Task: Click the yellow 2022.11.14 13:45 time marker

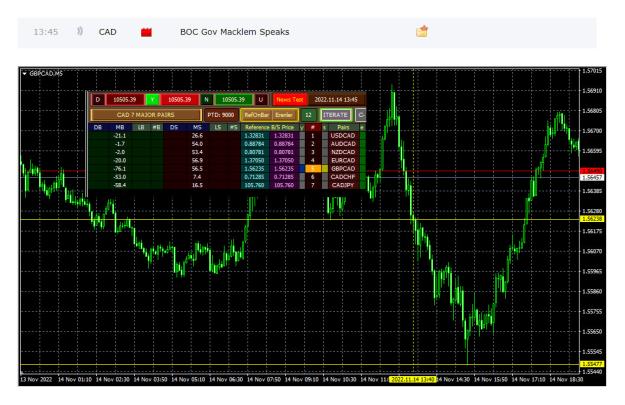Action: pyautogui.click(x=413, y=379)
